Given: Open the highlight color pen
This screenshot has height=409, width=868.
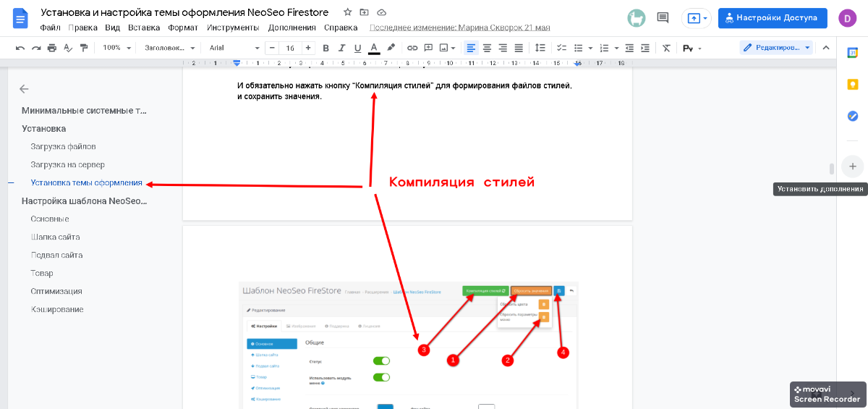Looking at the screenshot, I should click(391, 48).
